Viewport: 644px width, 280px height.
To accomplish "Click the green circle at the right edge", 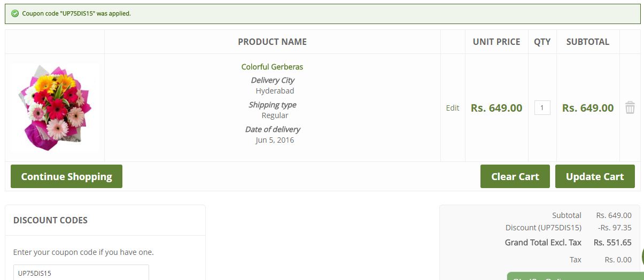I will (x=642, y=256).
